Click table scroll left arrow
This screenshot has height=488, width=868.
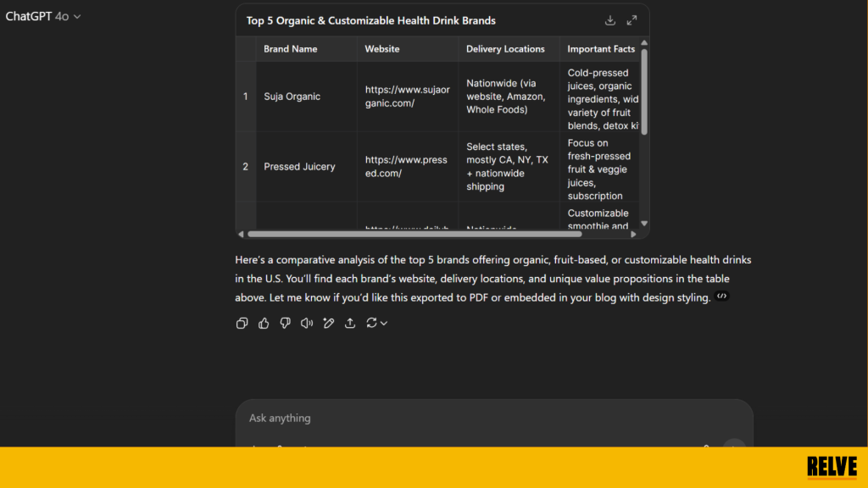pyautogui.click(x=241, y=234)
